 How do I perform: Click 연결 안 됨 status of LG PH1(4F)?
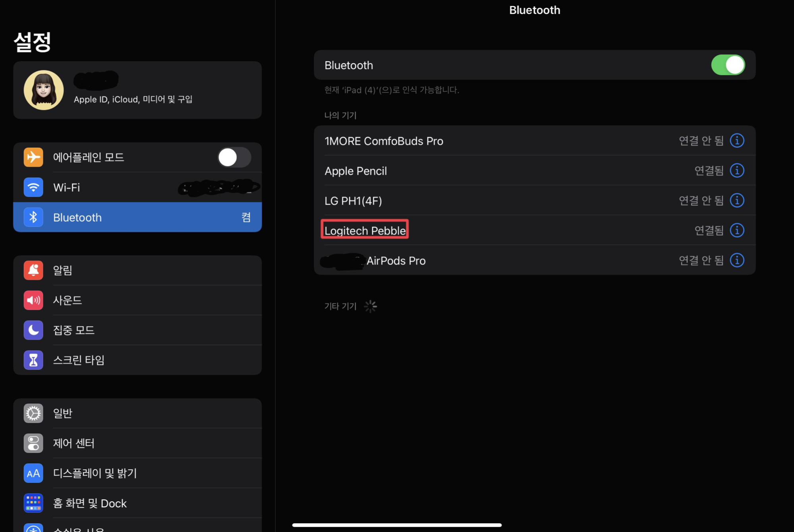(701, 201)
